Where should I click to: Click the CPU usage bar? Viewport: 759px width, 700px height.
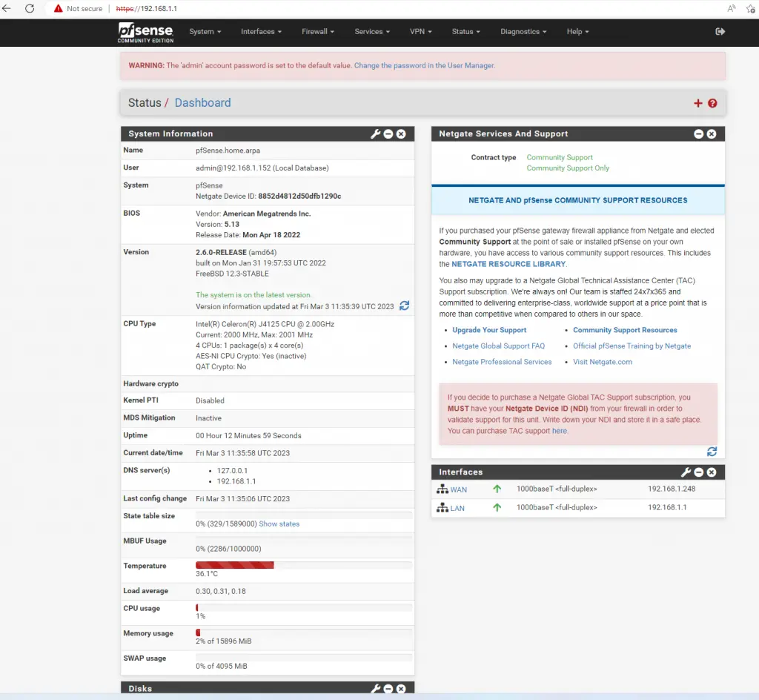click(304, 607)
